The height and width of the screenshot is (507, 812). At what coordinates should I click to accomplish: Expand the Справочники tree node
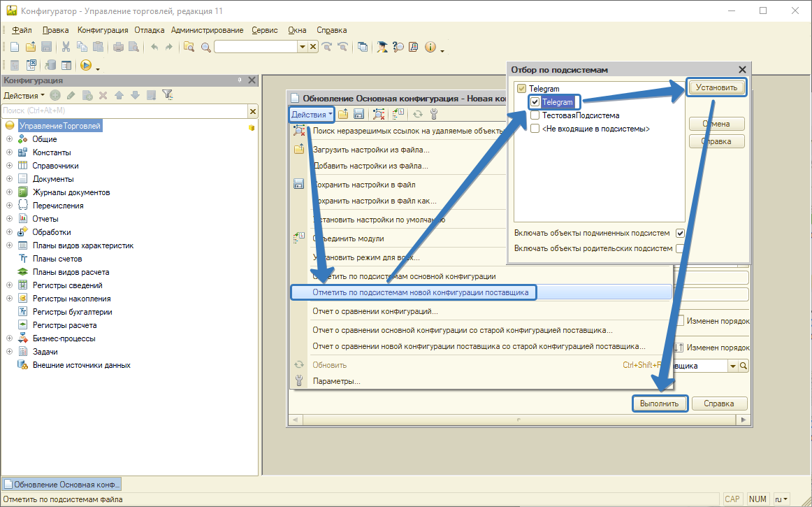(10, 166)
